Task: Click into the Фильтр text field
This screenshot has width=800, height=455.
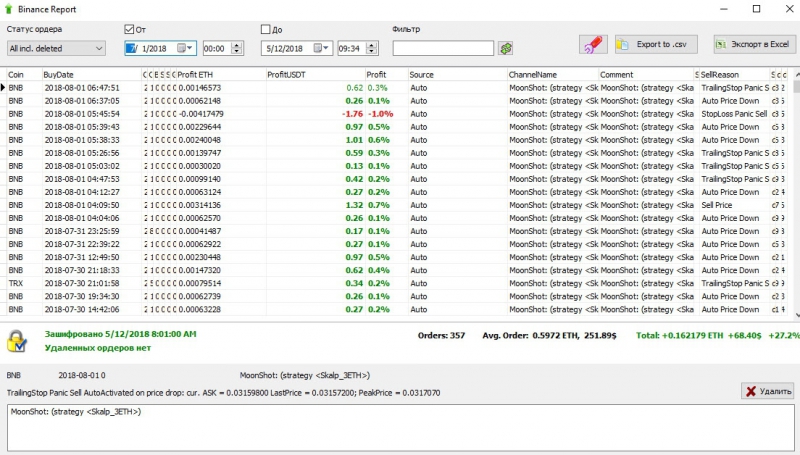Action: click(443, 48)
